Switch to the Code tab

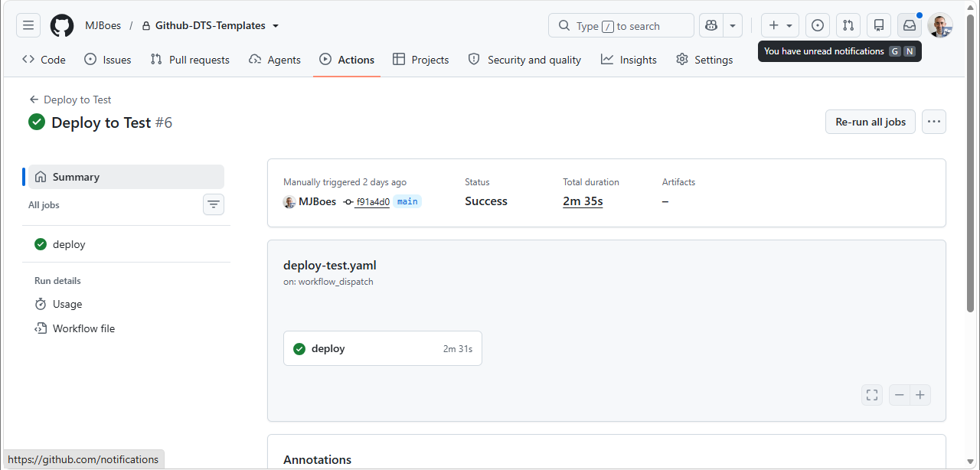point(44,60)
